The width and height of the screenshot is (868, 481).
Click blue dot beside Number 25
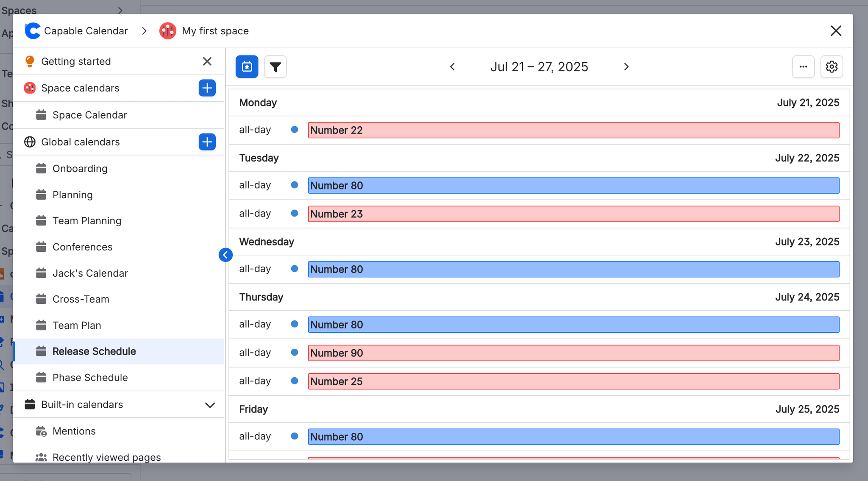click(x=295, y=381)
